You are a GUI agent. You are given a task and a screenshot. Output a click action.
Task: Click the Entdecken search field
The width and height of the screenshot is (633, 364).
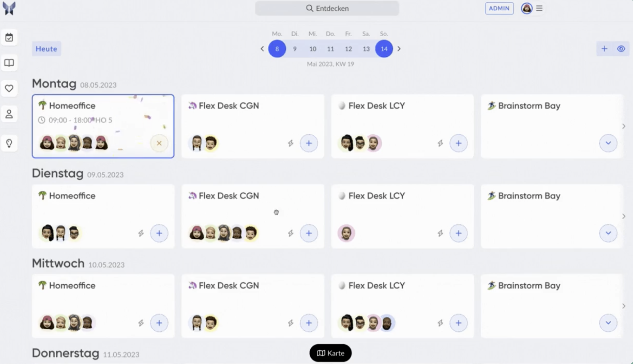click(x=327, y=8)
